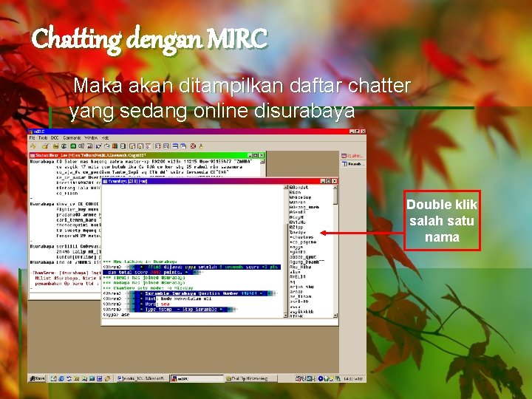Open the DCC menu
The height and width of the screenshot is (399, 532).
55,137
